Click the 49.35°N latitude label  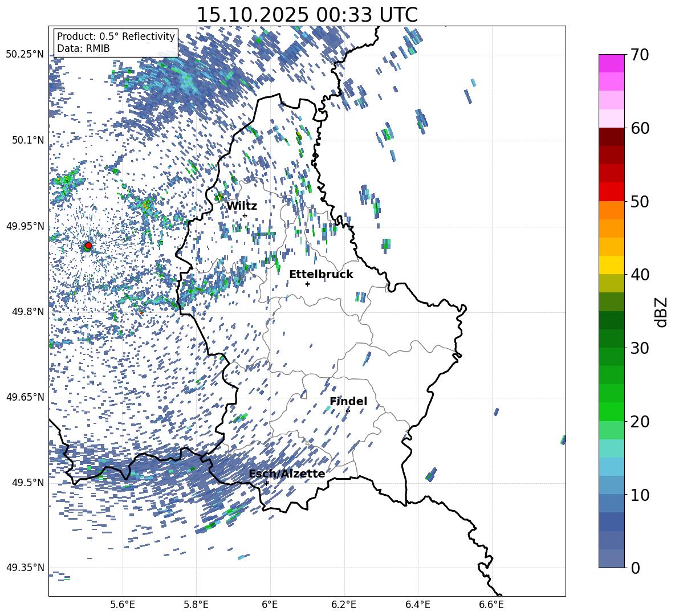click(x=25, y=568)
